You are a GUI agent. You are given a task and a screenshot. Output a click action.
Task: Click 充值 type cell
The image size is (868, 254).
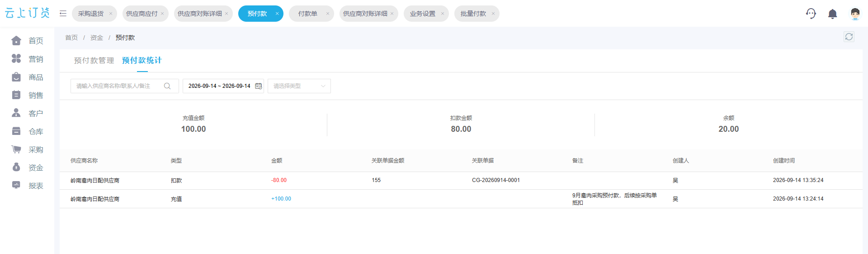pyautogui.click(x=176, y=199)
